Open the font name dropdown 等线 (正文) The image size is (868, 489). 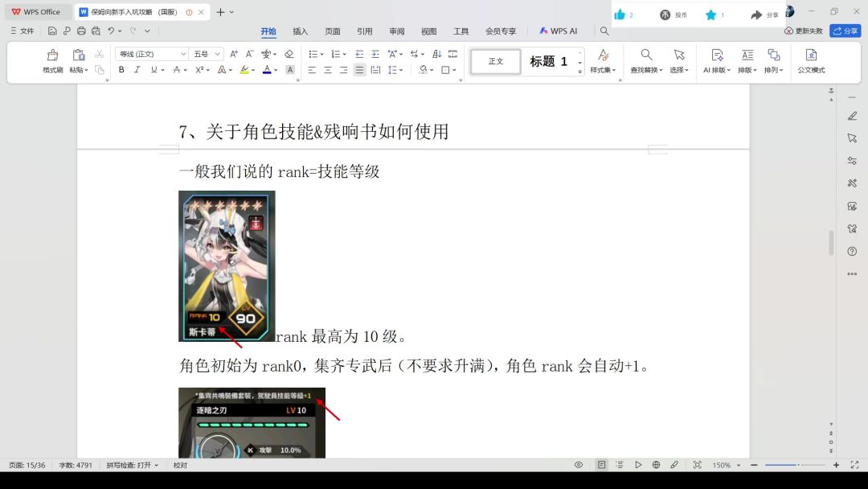[151, 54]
